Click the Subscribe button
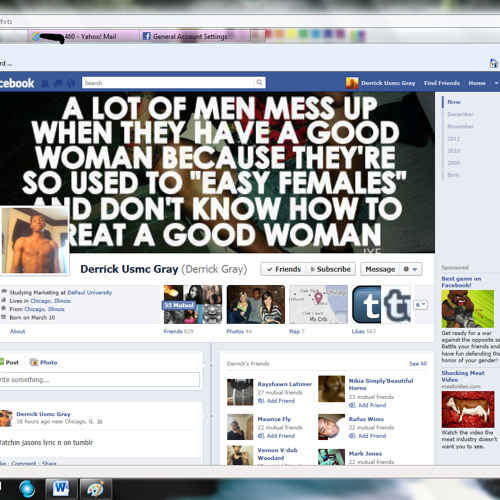The width and height of the screenshot is (500, 500). tap(331, 269)
